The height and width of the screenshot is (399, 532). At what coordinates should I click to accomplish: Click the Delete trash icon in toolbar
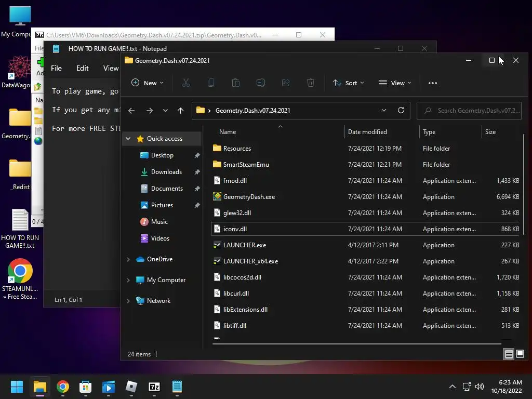click(x=311, y=83)
